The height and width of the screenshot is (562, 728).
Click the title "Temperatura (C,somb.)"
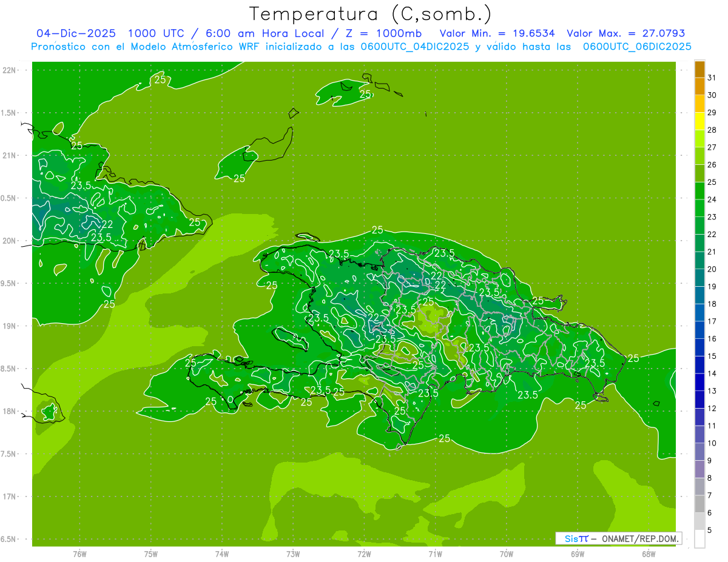[x=370, y=14]
